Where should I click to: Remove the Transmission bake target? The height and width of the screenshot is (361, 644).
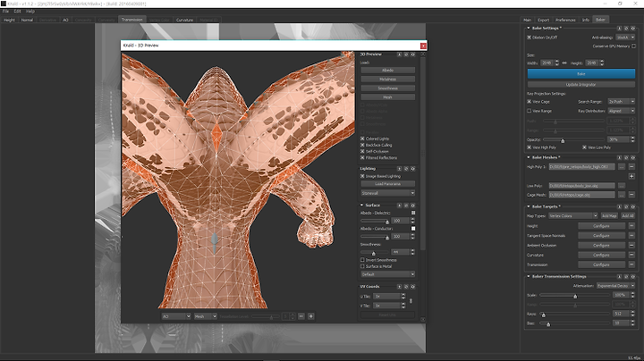[631, 264]
